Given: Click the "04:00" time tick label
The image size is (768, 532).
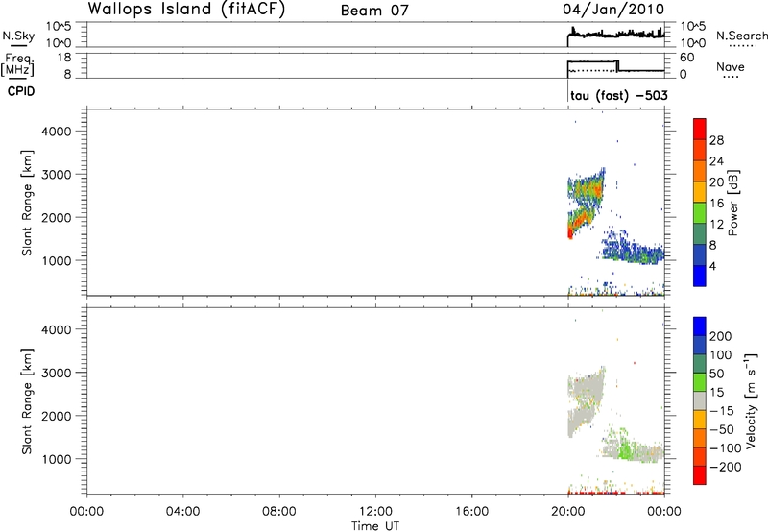Looking at the screenshot, I should tap(182, 512).
